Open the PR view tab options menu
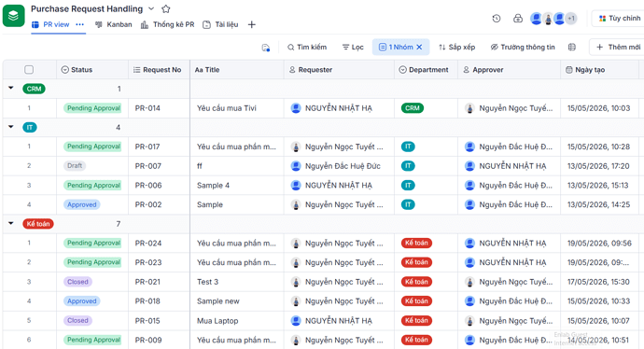 click(x=79, y=24)
